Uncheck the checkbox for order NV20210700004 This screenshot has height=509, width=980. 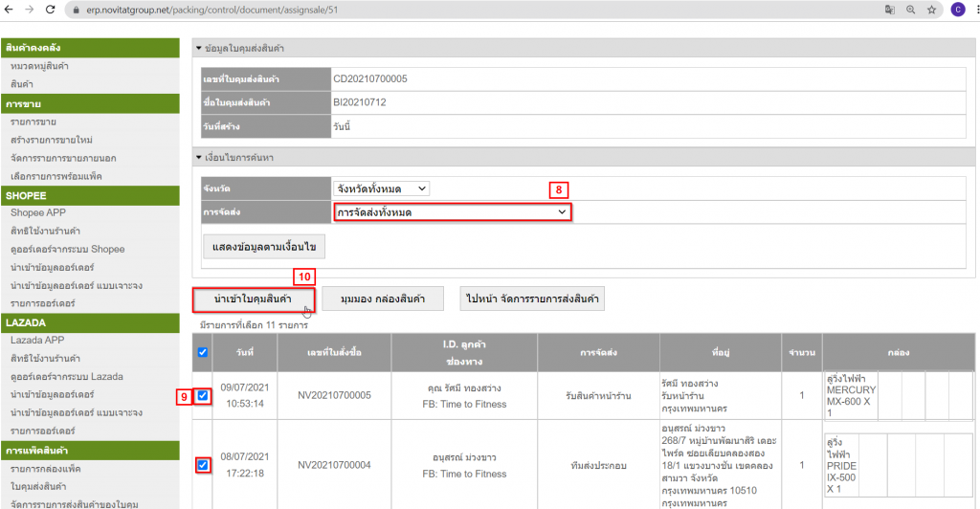(x=204, y=465)
